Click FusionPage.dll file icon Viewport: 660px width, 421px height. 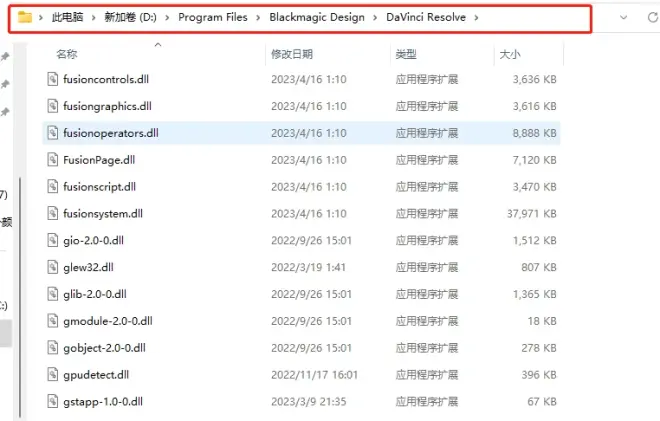click(x=53, y=160)
